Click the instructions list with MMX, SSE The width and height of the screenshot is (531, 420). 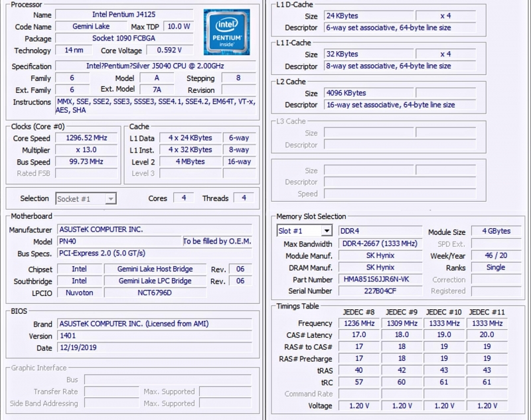pos(155,106)
